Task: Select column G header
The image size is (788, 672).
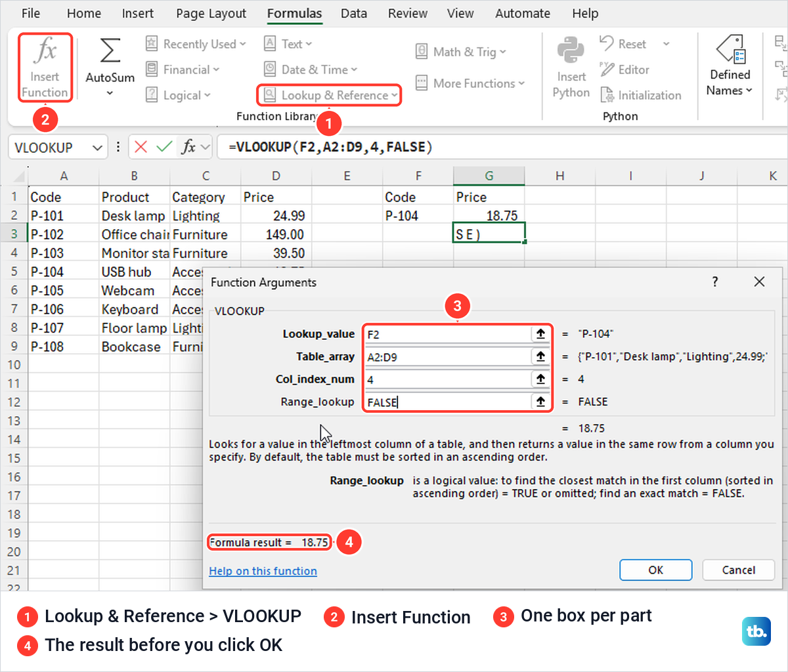Action: [x=489, y=176]
